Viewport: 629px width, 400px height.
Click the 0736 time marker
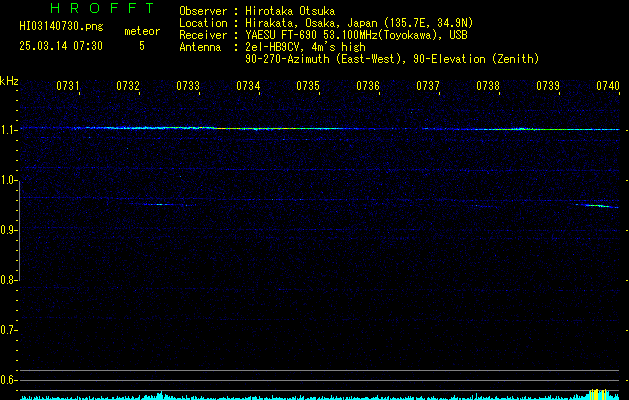pos(368,86)
